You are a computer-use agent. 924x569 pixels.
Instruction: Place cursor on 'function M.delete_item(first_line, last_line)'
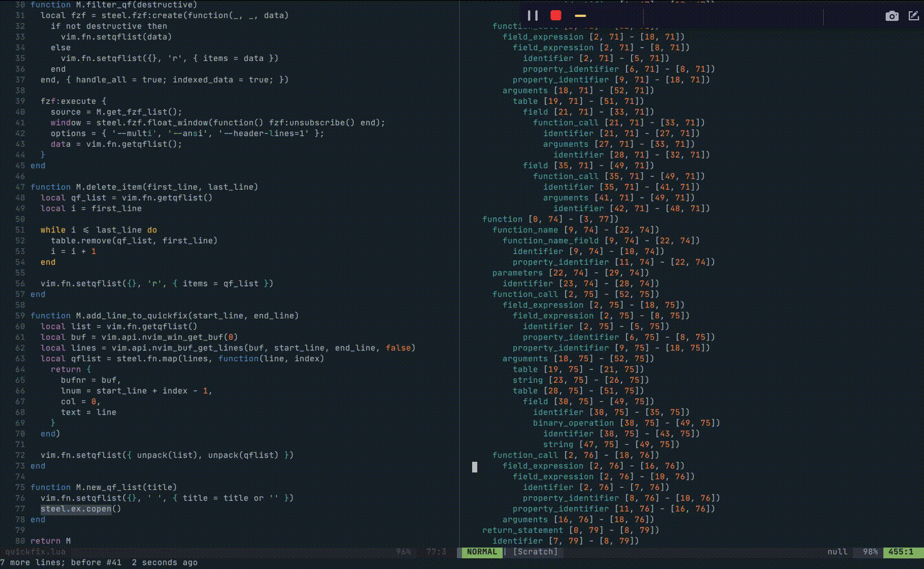point(144,187)
